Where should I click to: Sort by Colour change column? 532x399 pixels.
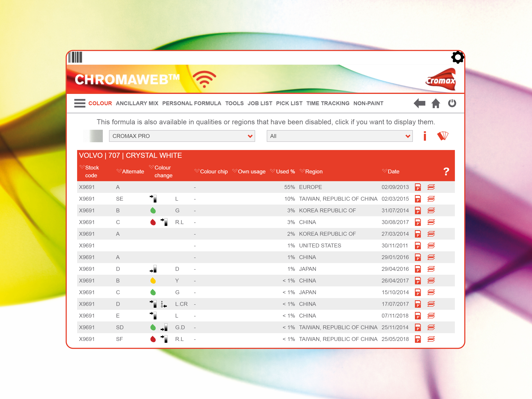[x=161, y=171]
